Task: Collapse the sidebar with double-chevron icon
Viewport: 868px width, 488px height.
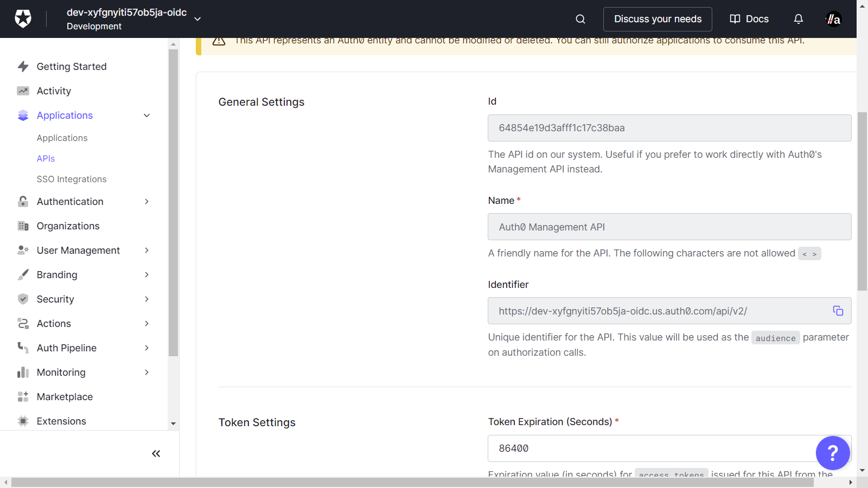Action: [156, 454]
